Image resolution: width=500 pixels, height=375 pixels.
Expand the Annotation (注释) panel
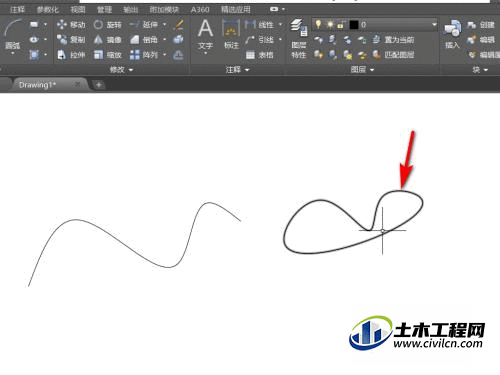click(237, 69)
